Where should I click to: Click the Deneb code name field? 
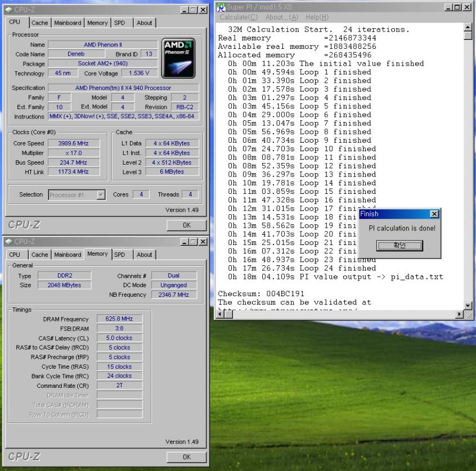pos(76,54)
